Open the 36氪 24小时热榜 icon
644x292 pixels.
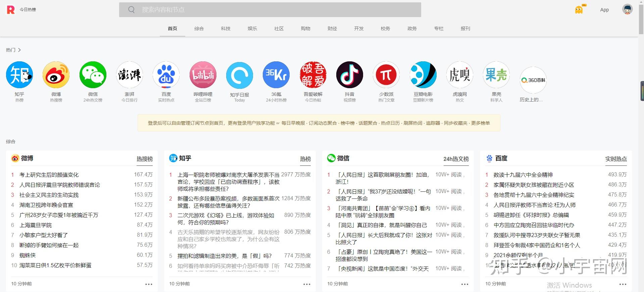(276, 75)
